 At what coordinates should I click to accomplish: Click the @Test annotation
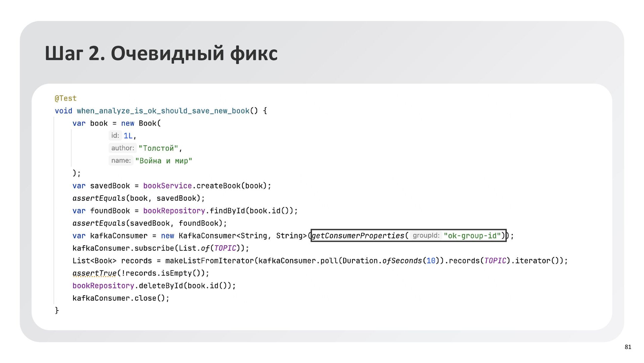66,98
